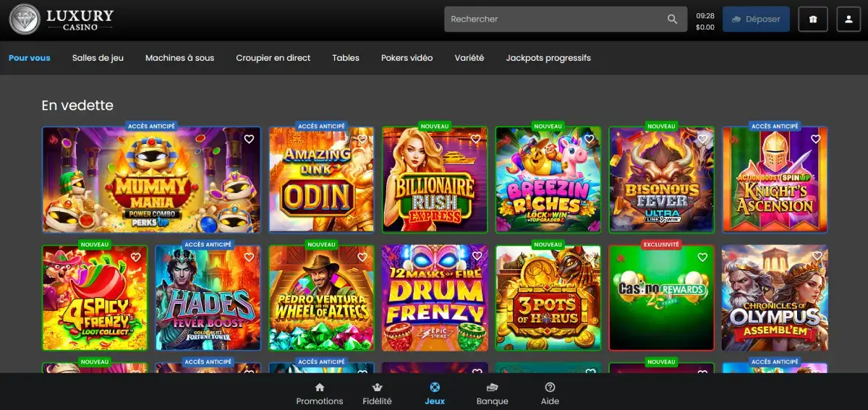
Task: Launch 12 Masks of Fire Drum Frenzy
Action: pos(435,298)
